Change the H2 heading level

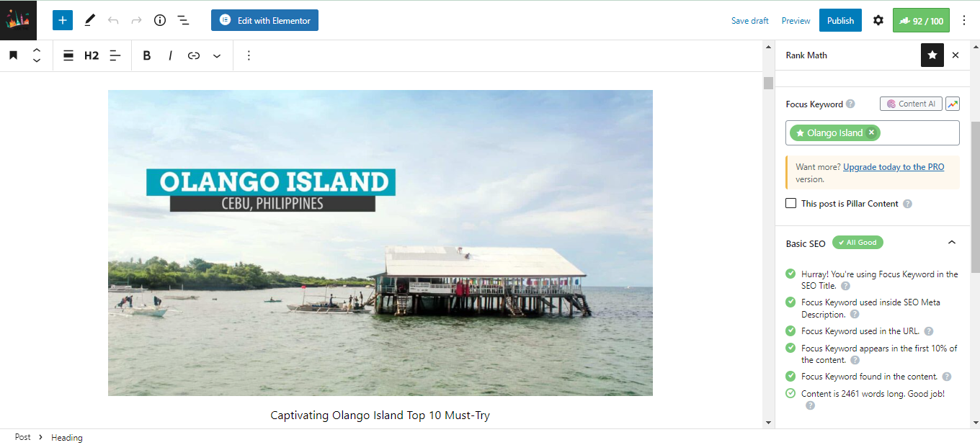pos(92,55)
